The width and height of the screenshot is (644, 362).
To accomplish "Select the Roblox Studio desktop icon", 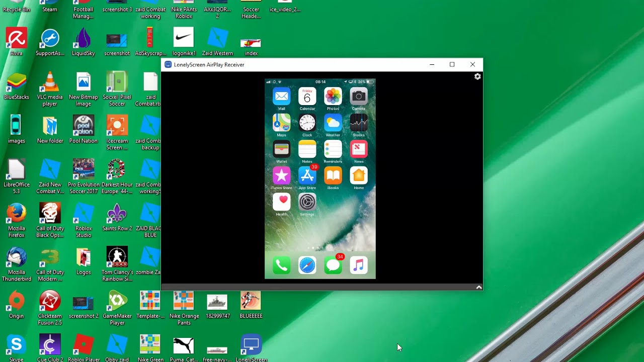I will pos(84,221).
